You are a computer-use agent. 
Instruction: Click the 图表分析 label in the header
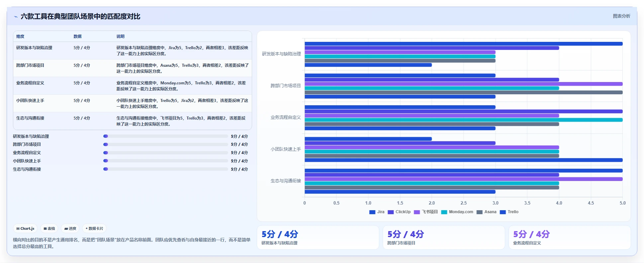(x=621, y=16)
